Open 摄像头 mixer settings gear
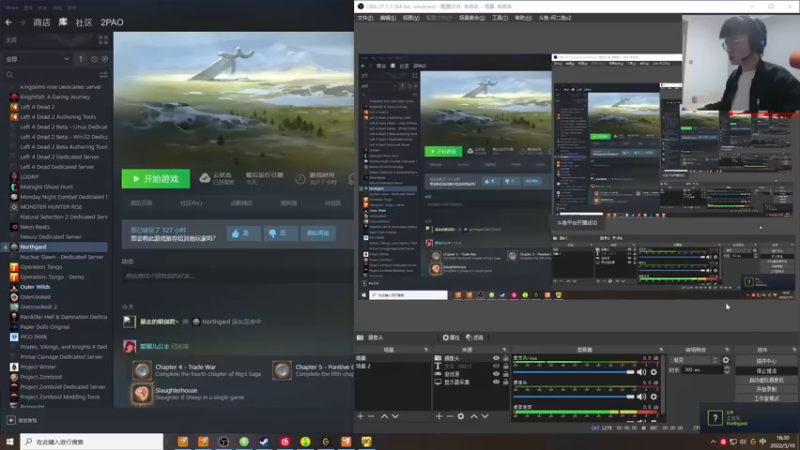Image resolution: width=800 pixels, height=450 pixels. [x=654, y=396]
